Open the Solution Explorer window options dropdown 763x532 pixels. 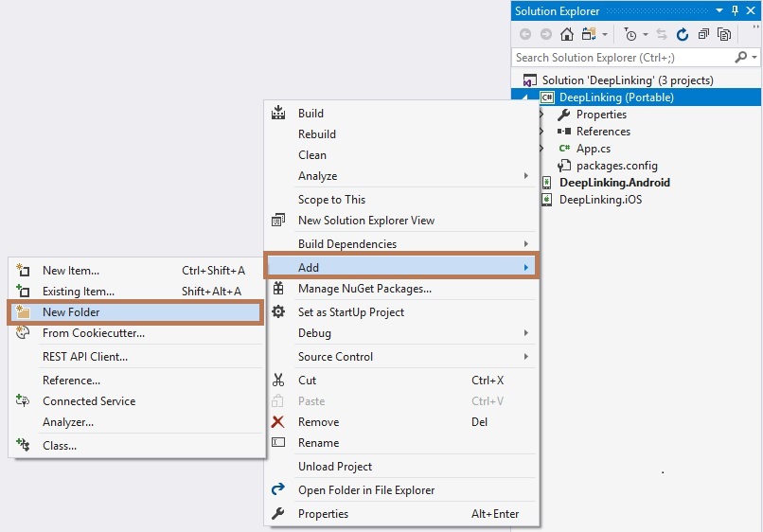pos(720,10)
